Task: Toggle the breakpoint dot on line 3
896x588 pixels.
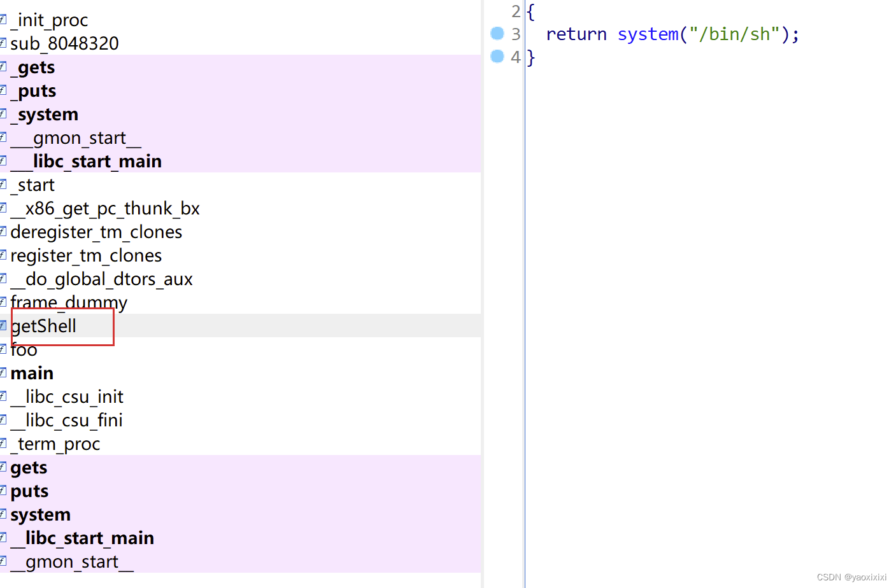Action: 497,33
